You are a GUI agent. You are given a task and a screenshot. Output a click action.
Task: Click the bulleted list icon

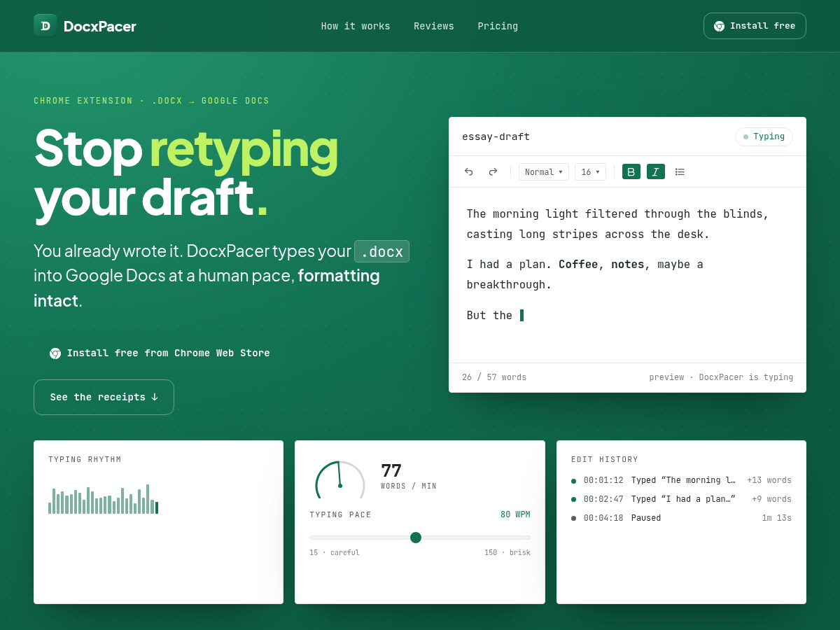(680, 171)
